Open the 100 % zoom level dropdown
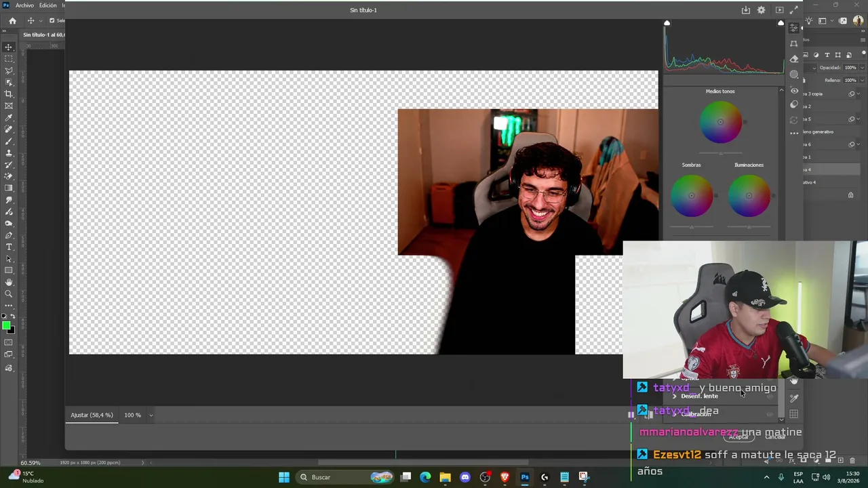Image resolution: width=868 pixels, height=488 pixels. tap(151, 415)
